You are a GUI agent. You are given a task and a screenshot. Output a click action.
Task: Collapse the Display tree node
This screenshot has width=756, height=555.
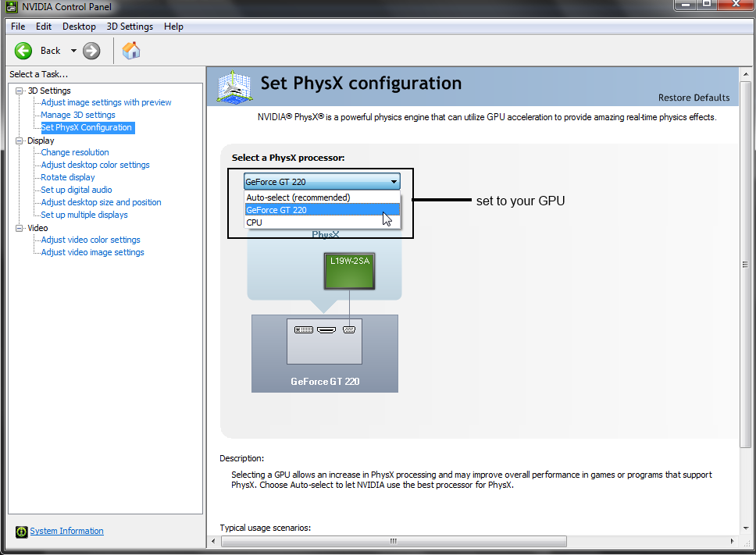pyautogui.click(x=20, y=141)
